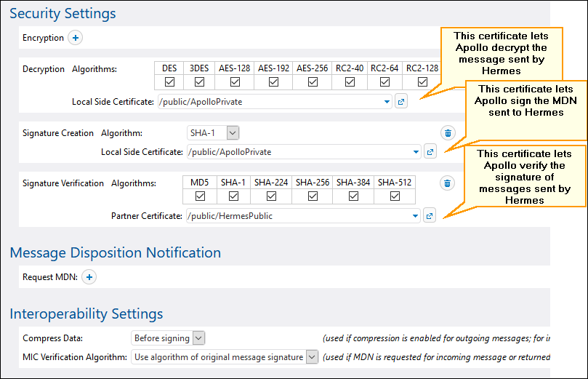
Task: Delete the Signature Verification section
Action: point(448,183)
